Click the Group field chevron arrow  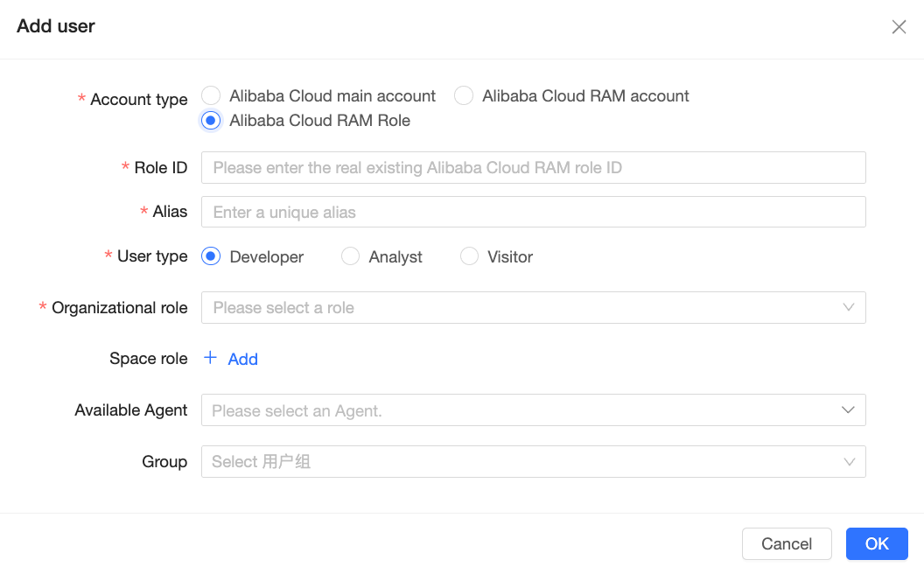849,461
